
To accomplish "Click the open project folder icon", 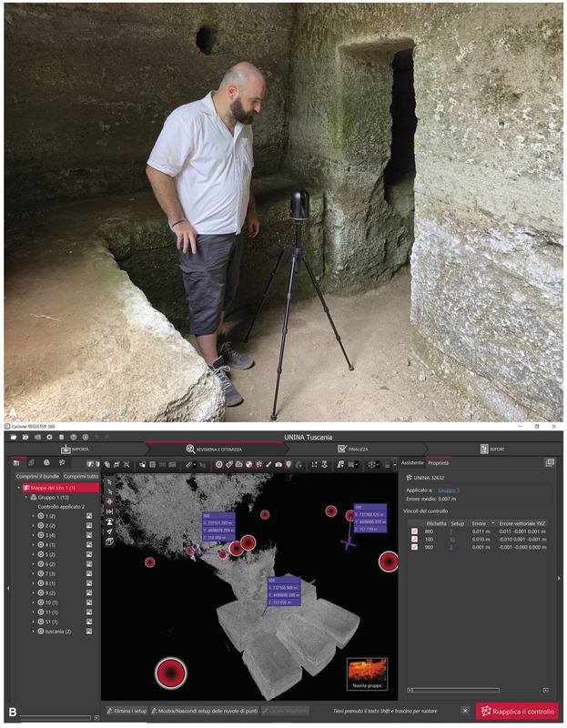I will tap(14, 438).
